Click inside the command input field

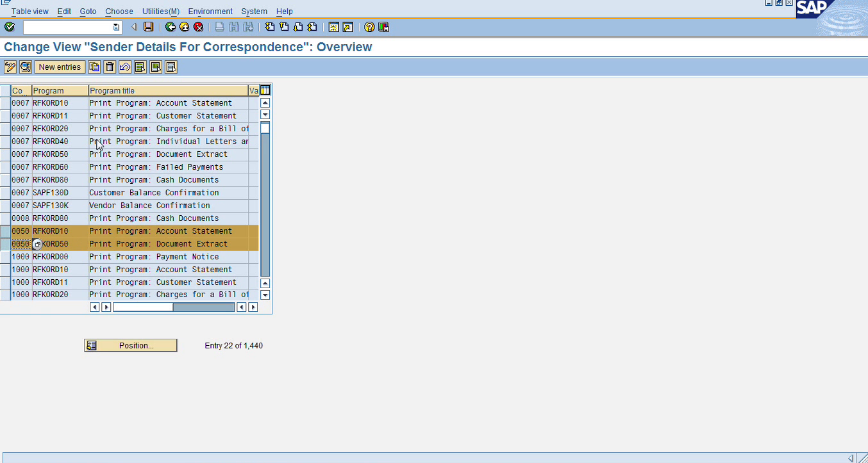[68, 27]
